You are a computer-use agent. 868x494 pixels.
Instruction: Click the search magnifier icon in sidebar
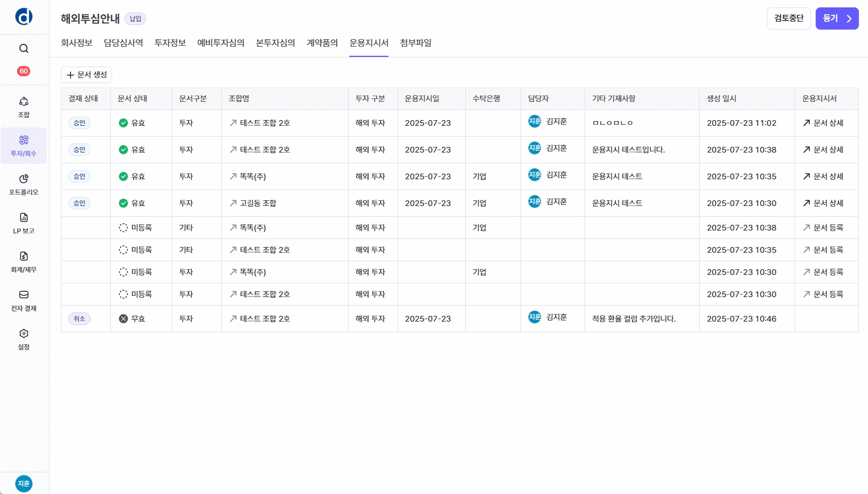tap(24, 48)
